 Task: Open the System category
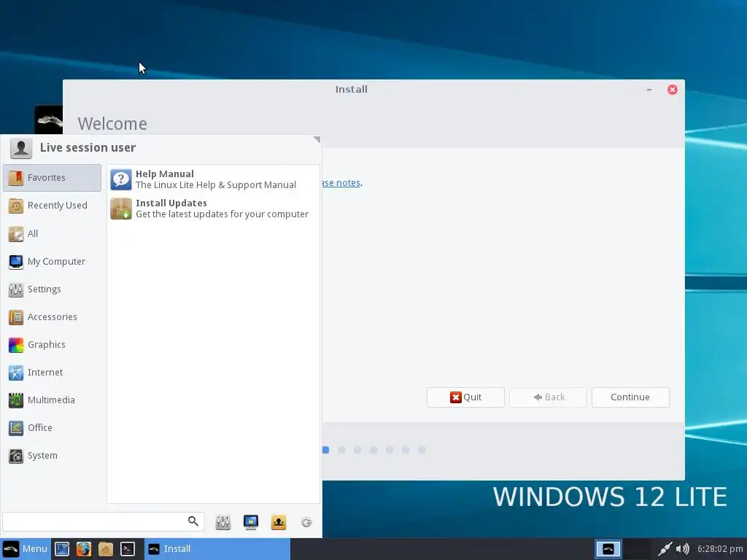pos(52,455)
